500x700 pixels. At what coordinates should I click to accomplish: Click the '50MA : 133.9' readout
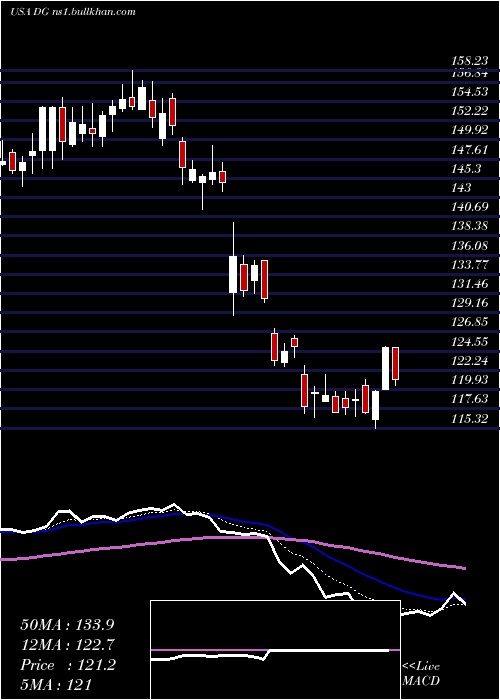[67, 625]
